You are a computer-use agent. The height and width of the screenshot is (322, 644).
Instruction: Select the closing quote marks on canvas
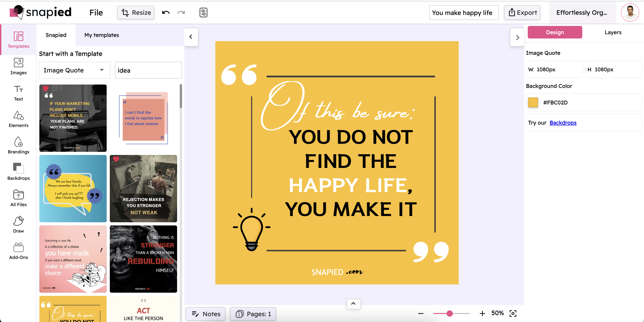click(431, 252)
